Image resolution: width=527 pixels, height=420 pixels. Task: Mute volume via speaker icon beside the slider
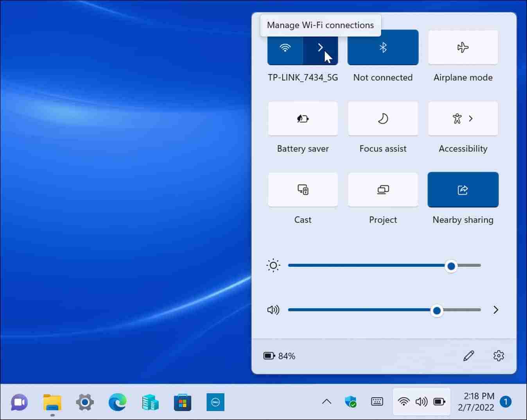(273, 310)
